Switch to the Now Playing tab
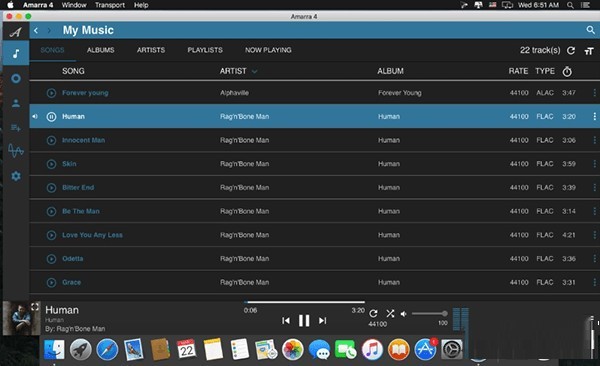The image size is (600, 366). tap(268, 50)
